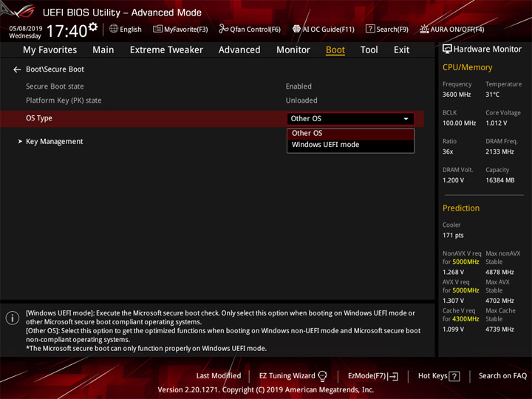The image size is (532, 399).
Task: Click the Search question mark icon
Action: 370,29
